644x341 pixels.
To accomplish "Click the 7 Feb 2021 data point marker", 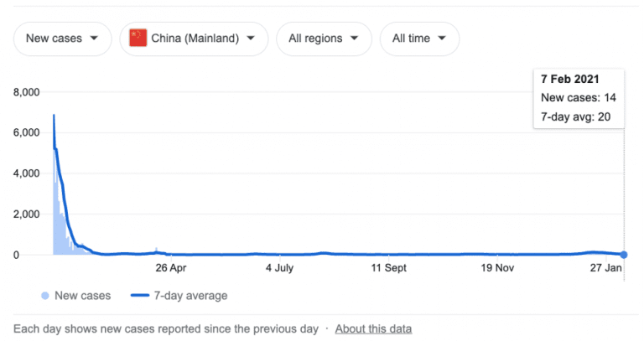I will [x=624, y=255].
